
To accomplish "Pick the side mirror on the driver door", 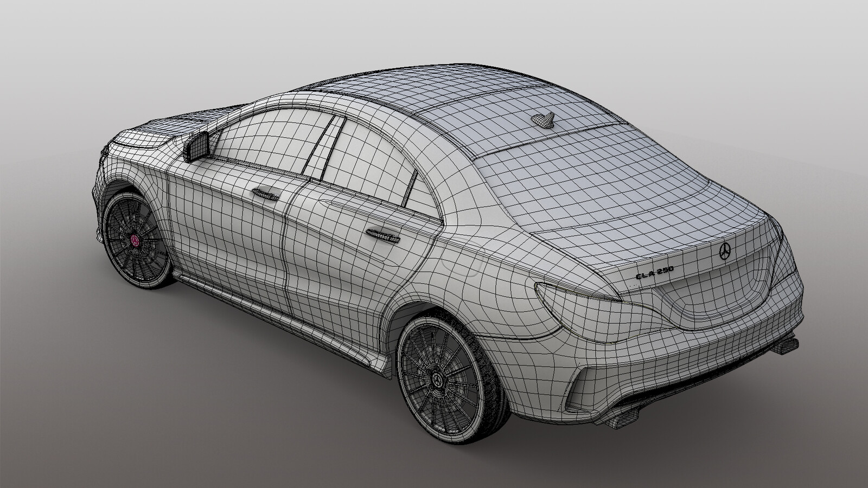I will pyautogui.click(x=197, y=146).
